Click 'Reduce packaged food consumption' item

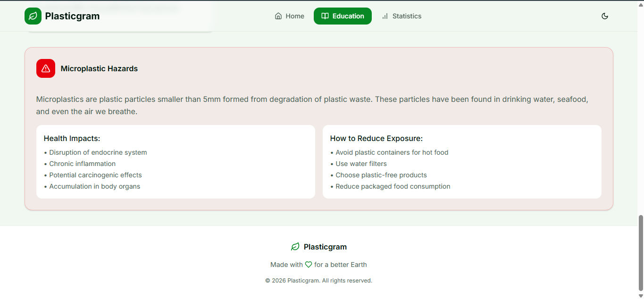(390, 186)
